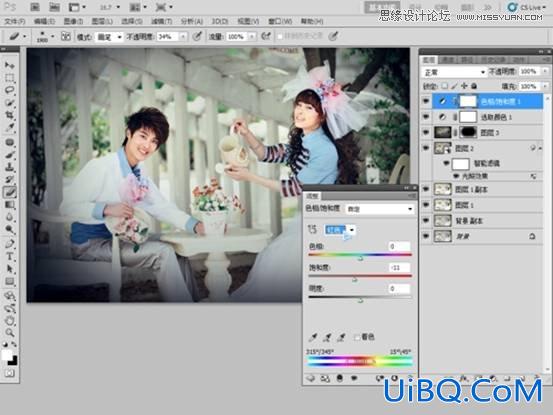Open the Hue/Saturation preset dropdown
The width and height of the screenshot is (553, 415).
pyautogui.click(x=379, y=209)
